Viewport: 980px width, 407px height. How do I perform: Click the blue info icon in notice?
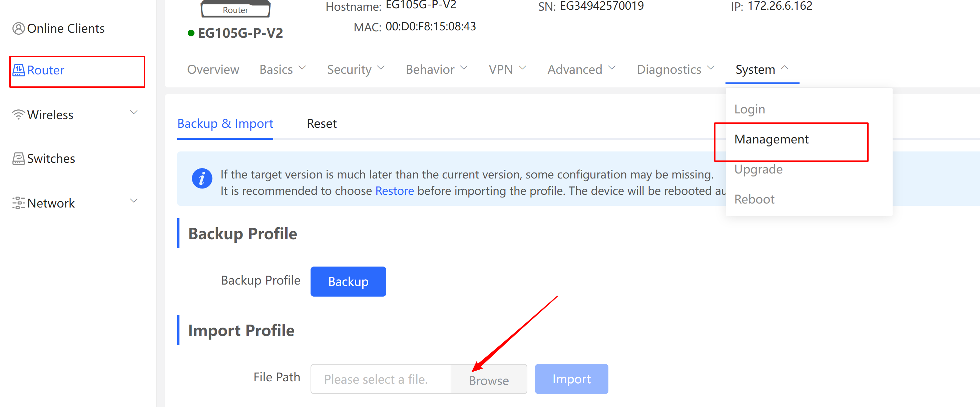pos(202,178)
